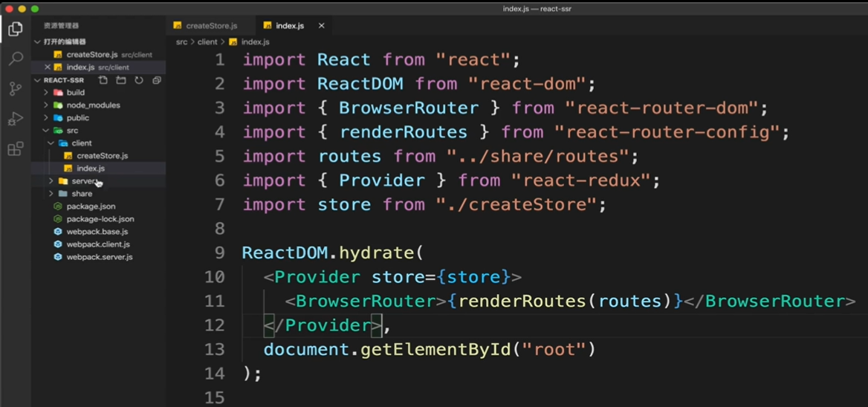Open webpack.server.js file
Viewport: 868px width, 407px height.
tap(100, 257)
